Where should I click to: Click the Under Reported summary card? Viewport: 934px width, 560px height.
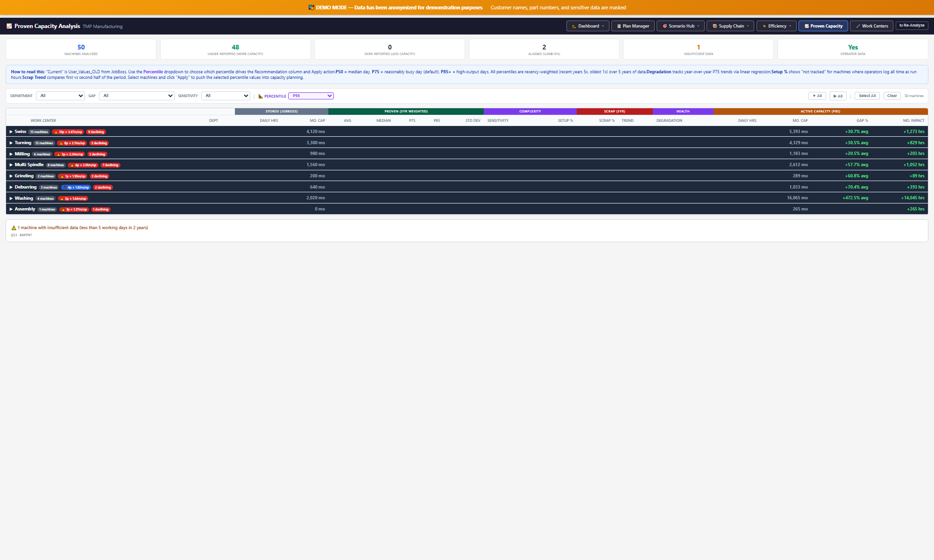[x=235, y=49]
